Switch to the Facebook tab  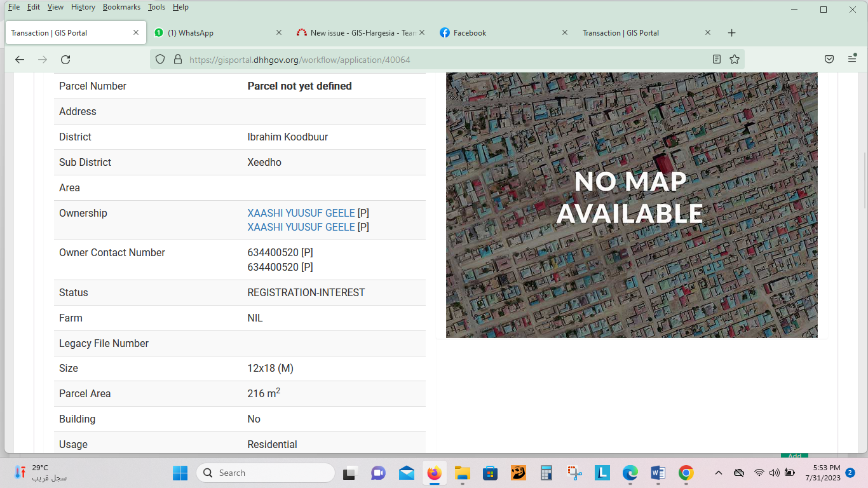point(503,33)
